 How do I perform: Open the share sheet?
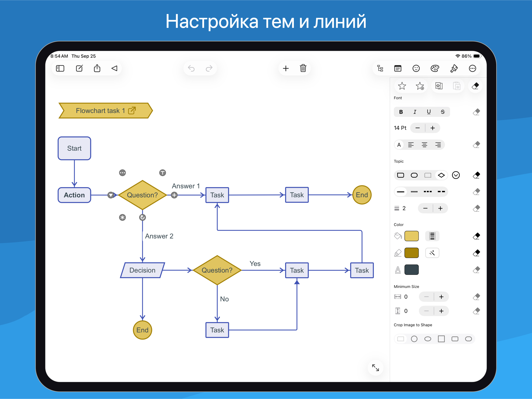click(97, 68)
